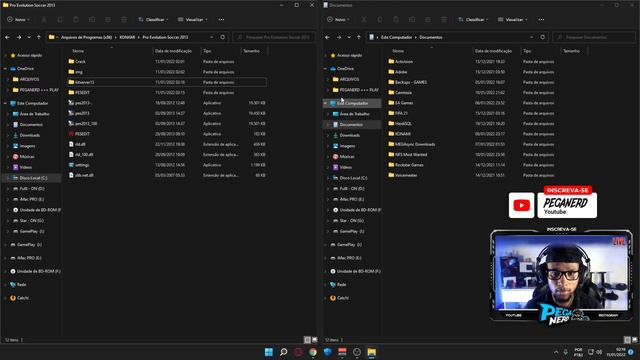Open Novo menu in Pro Evolution Soccer window
640x360 pixels.
[x=18, y=20]
